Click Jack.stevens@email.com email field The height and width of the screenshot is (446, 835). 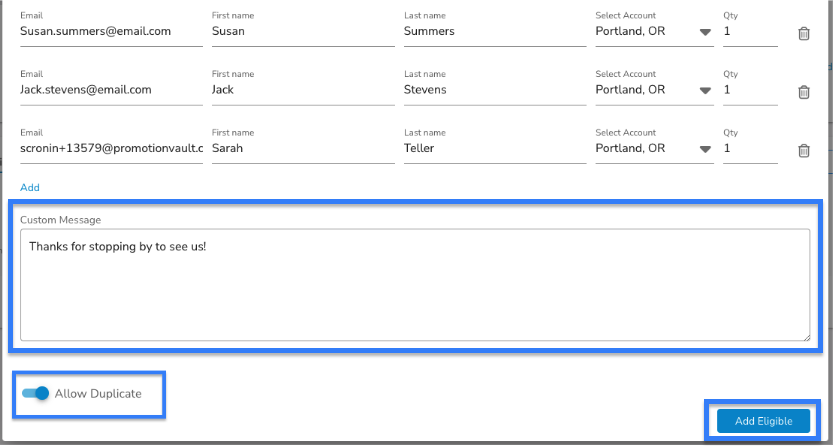(x=111, y=90)
